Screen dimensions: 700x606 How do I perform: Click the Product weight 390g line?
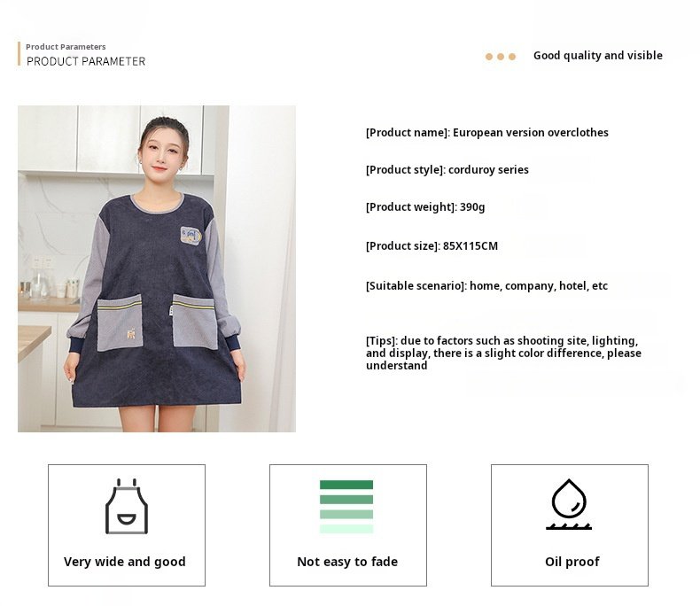pyautogui.click(x=425, y=207)
